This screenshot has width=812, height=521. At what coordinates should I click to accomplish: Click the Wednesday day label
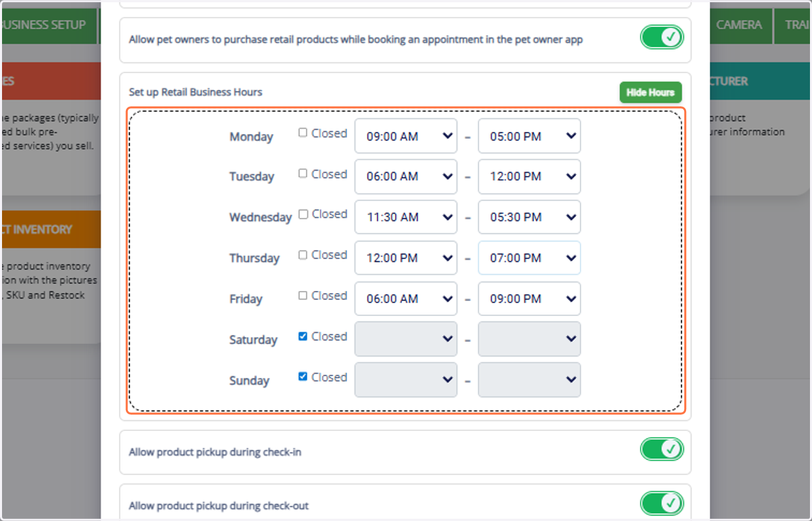click(x=261, y=218)
